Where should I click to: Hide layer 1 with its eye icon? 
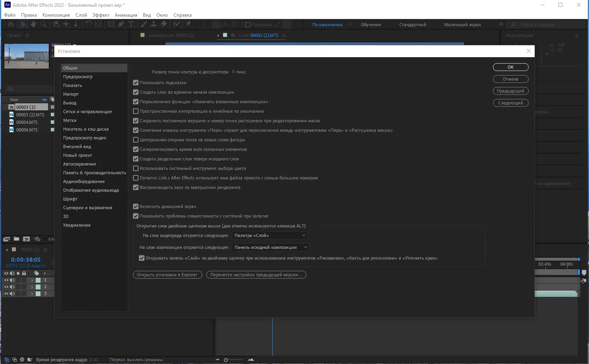tap(6, 280)
